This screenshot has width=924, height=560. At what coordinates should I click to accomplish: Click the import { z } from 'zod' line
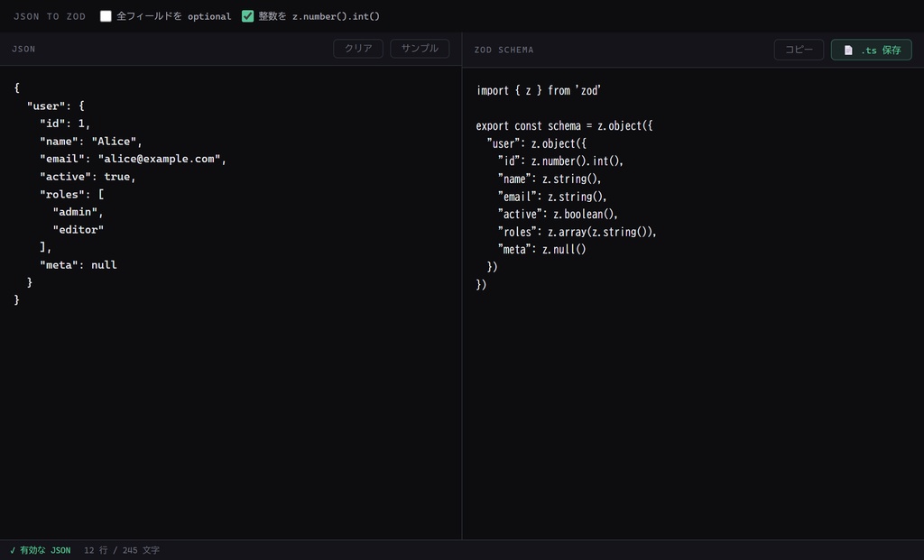point(539,91)
